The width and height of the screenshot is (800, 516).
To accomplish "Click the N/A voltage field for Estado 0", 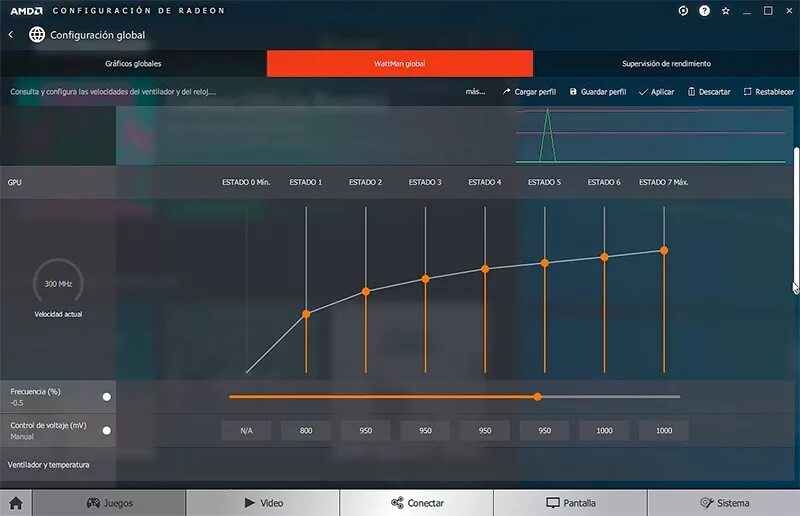I will coord(246,431).
